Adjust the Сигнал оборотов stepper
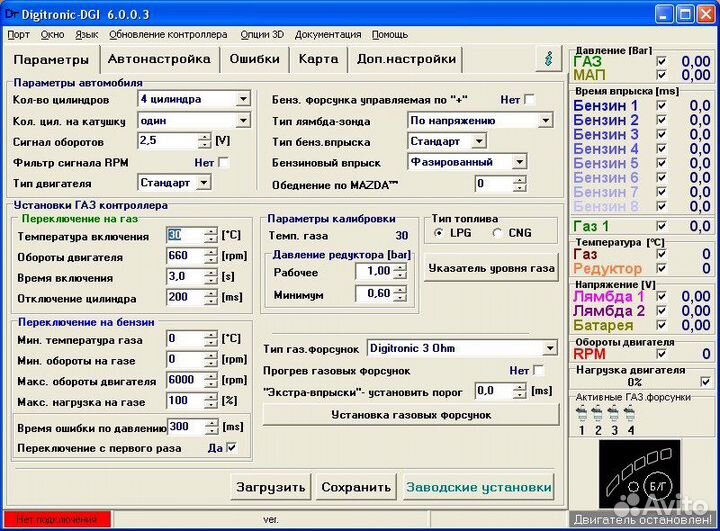The height and width of the screenshot is (531, 720). [x=205, y=141]
